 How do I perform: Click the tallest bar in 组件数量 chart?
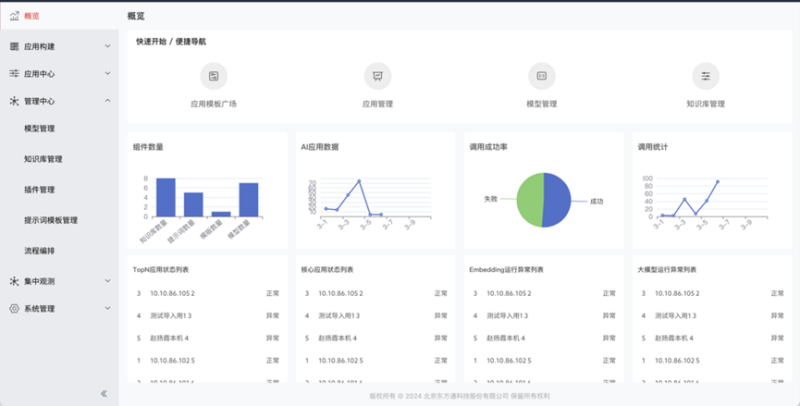click(166, 197)
